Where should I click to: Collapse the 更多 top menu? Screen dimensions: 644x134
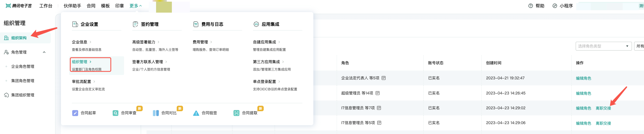[x=136, y=6]
